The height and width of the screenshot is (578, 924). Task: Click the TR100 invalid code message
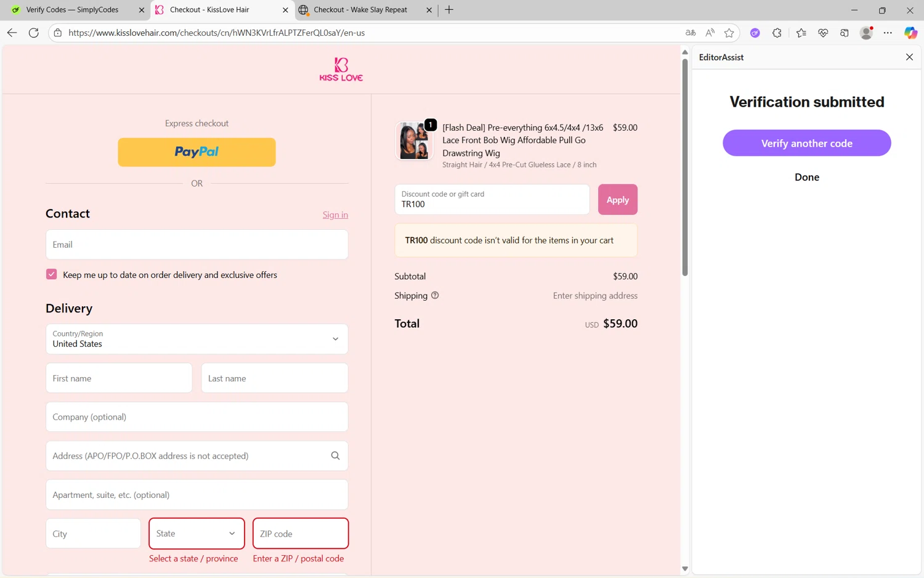point(516,240)
